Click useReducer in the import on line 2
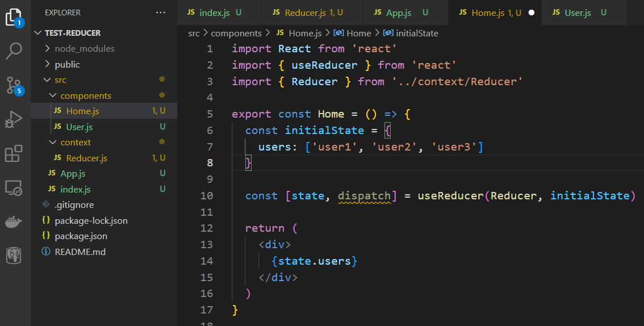Image resolution: width=644 pixels, height=326 pixels. click(324, 65)
